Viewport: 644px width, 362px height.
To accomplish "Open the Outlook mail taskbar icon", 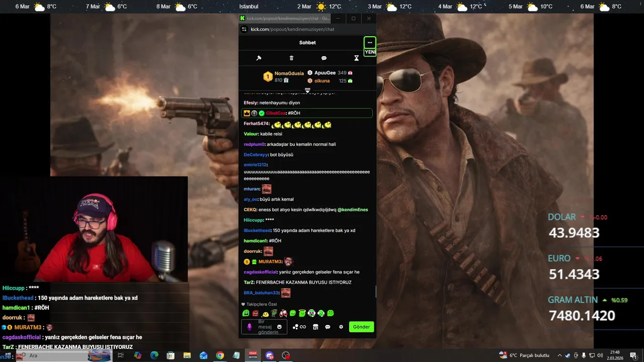I will (x=203, y=355).
